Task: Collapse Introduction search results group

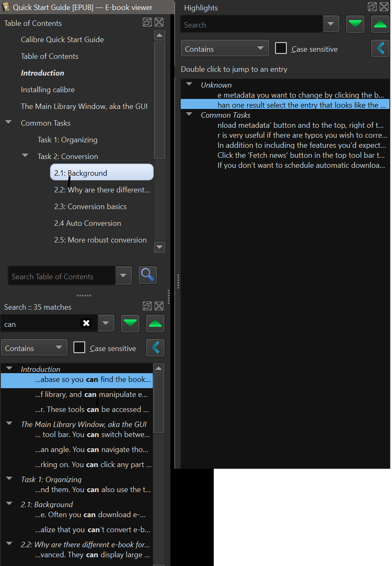Action: [x=9, y=369]
